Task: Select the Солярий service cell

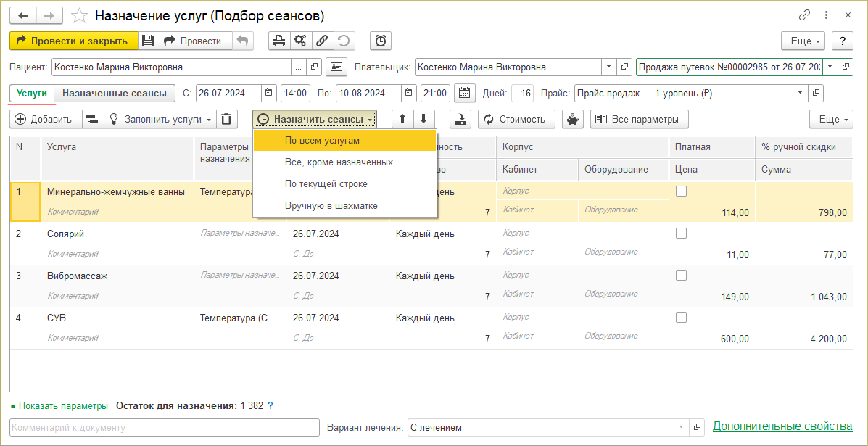Action: pyautogui.click(x=117, y=234)
